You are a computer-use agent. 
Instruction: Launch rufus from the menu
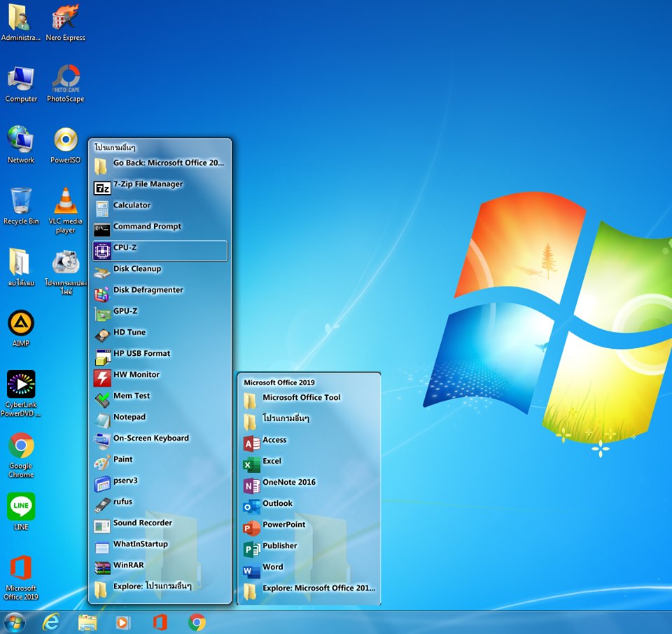point(160,505)
